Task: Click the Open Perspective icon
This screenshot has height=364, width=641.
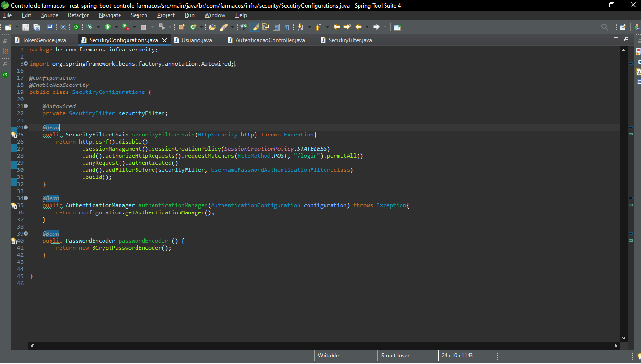Action: point(623,27)
